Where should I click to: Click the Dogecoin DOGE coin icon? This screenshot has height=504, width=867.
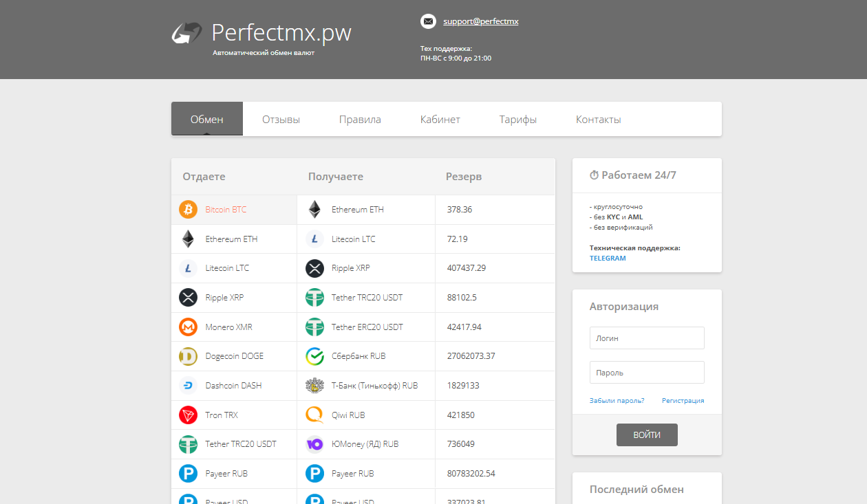coord(188,356)
